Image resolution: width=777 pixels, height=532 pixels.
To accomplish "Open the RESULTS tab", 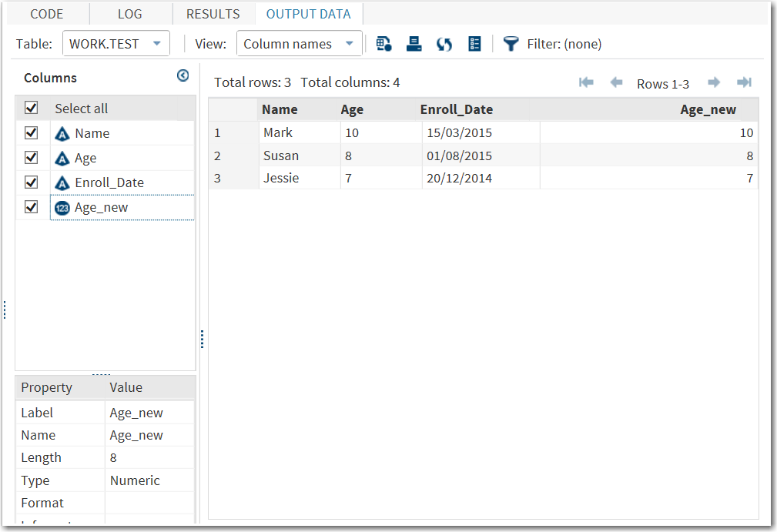I will 213,13.
